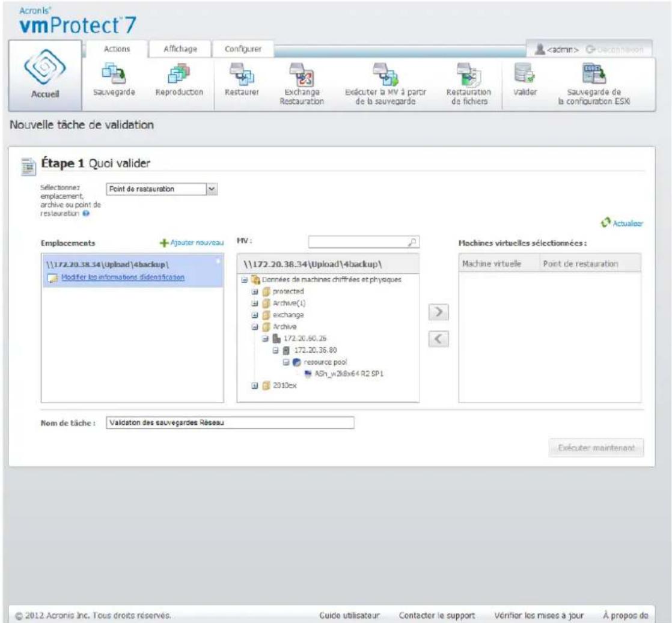
Task: Click the green plus Ajouter nouveau icon
Action: click(163, 243)
